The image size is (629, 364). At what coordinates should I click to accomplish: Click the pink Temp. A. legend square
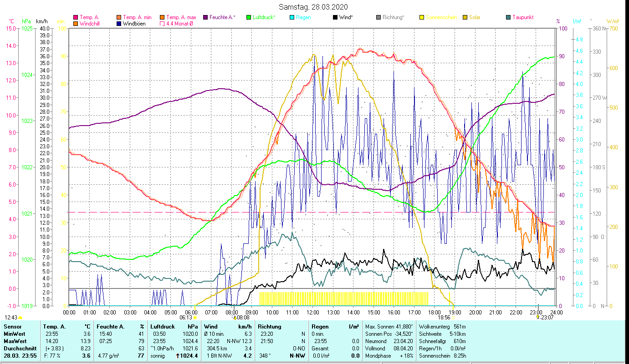(x=76, y=18)
